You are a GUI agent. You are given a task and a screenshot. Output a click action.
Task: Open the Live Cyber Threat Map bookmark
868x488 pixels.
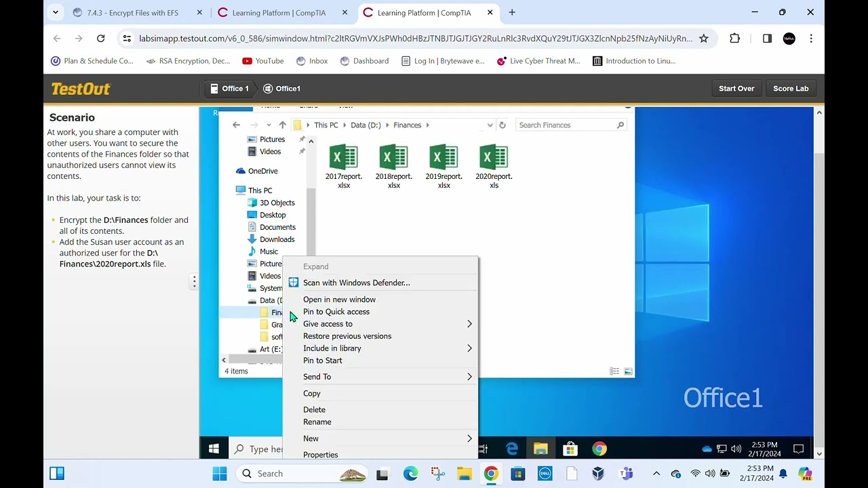[x=538, y=61]
